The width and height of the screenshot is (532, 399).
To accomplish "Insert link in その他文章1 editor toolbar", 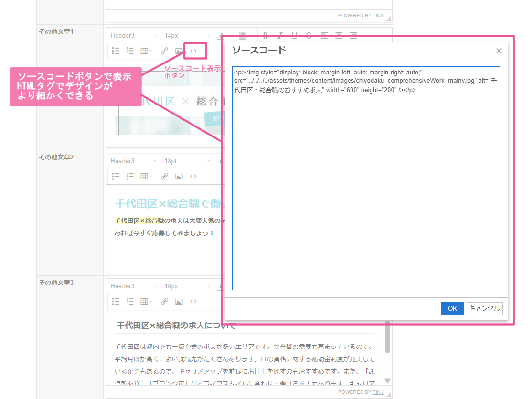I will [164, 51].
